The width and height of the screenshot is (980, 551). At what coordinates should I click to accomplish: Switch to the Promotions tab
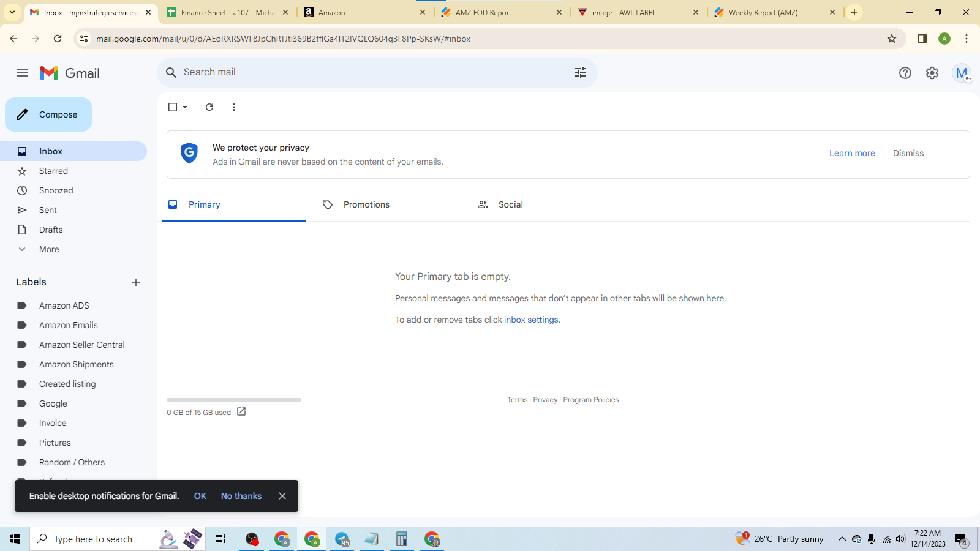coord(388,204)
